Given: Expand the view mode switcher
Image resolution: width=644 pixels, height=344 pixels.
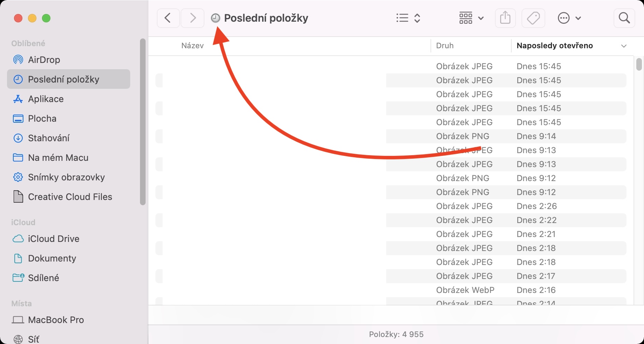Looking at the screenshot, I should [408, 18].
